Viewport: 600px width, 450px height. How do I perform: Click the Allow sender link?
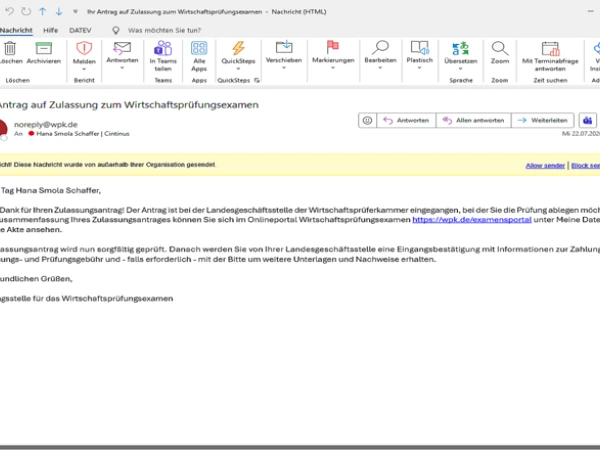(x=545, y=166)
